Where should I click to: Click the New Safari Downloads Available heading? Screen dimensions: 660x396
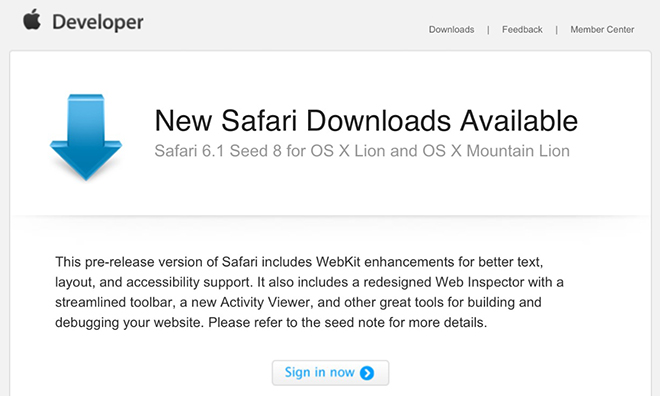[366, 121]
